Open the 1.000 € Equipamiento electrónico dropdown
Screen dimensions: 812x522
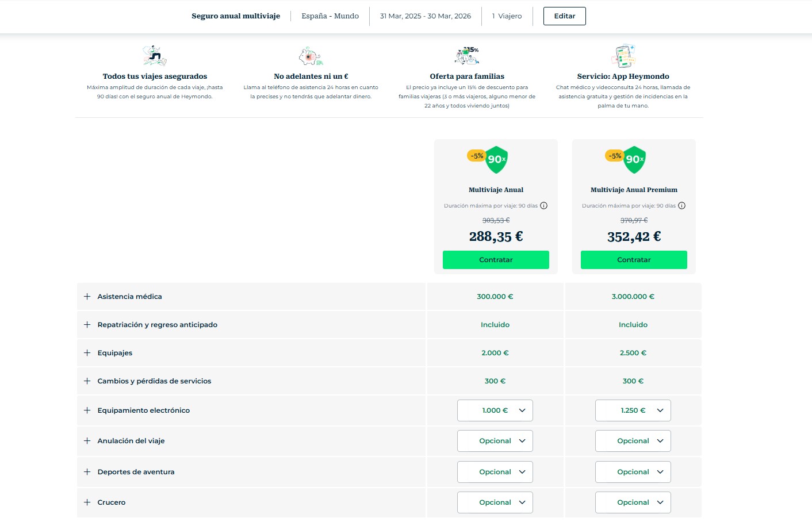pos(495,410)
